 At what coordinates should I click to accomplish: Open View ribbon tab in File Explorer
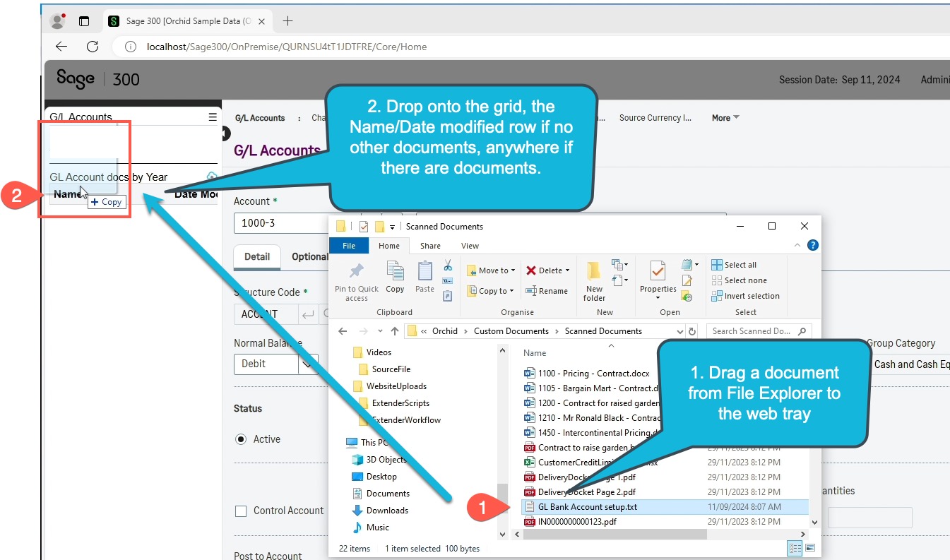[x=470, y=246]
